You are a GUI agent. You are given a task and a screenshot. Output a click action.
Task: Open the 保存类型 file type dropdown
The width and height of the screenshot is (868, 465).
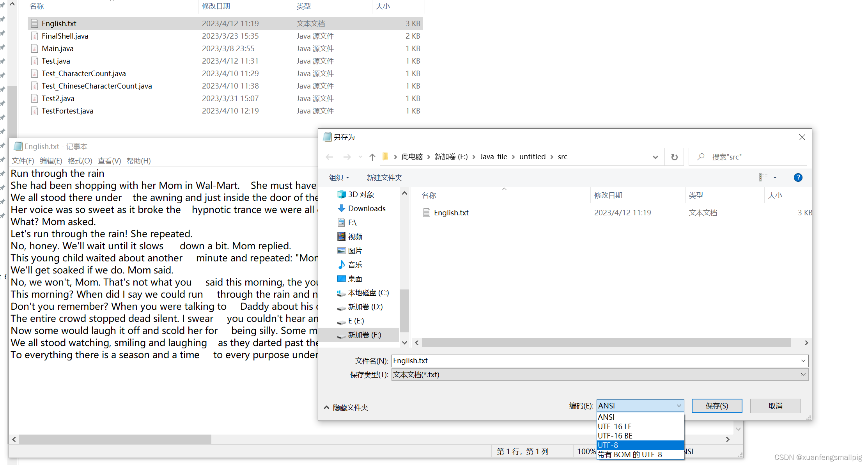pos(600,374)
